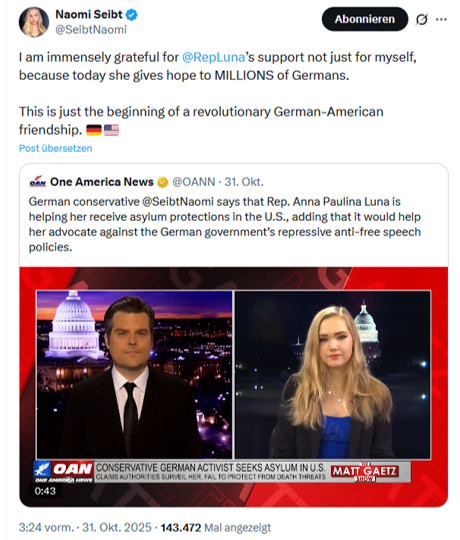Click the gold verified badge of One America News
This screenshot has width=460, height=540.
click(163, 182)
